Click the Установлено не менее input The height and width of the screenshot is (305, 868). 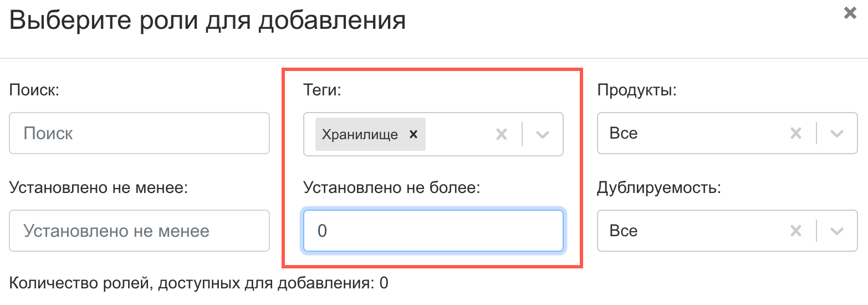tap(139, 230)
